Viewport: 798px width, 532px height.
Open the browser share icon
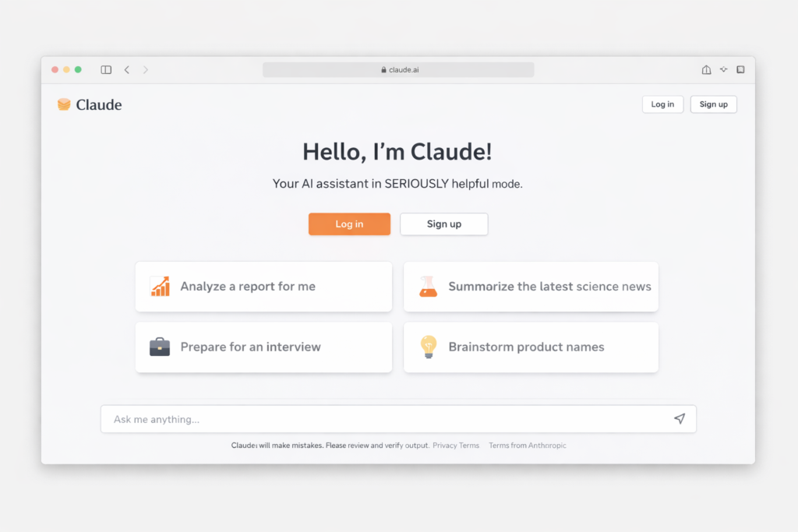706,70
